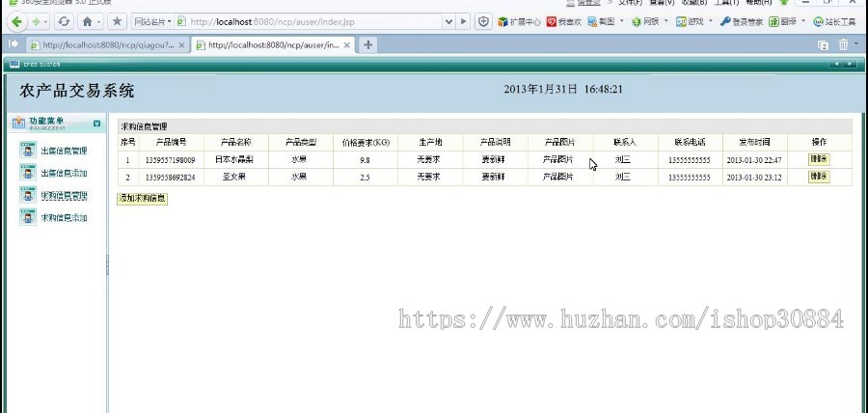Open the shield security icon in toolbar
The height and width of the screenshot is (413, 868).
[484, 22]
